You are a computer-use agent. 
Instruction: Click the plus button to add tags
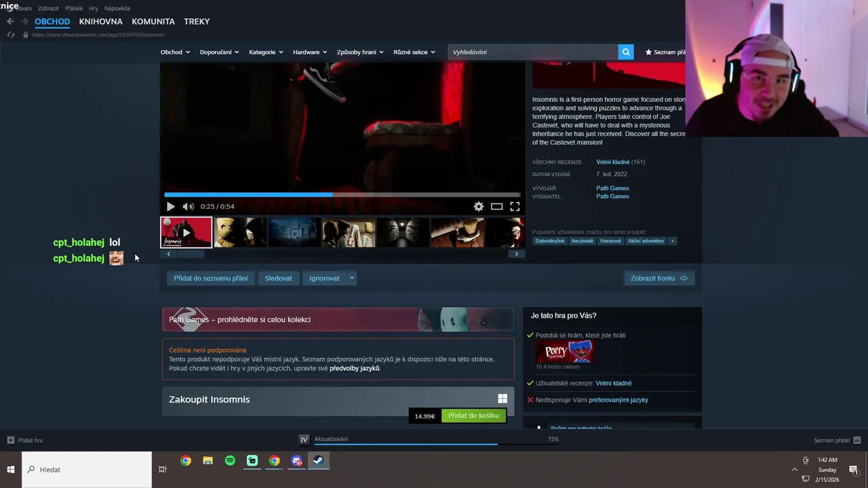[673, 241]
